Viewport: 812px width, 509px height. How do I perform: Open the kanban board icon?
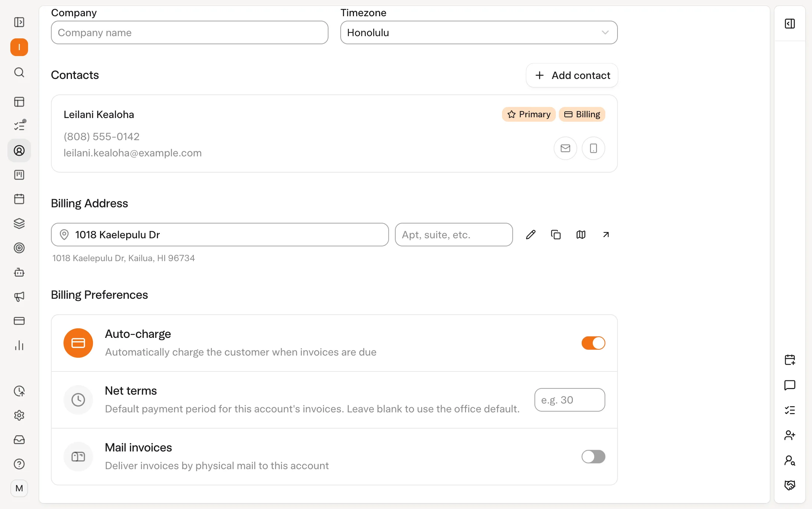[x=19, y=175]
